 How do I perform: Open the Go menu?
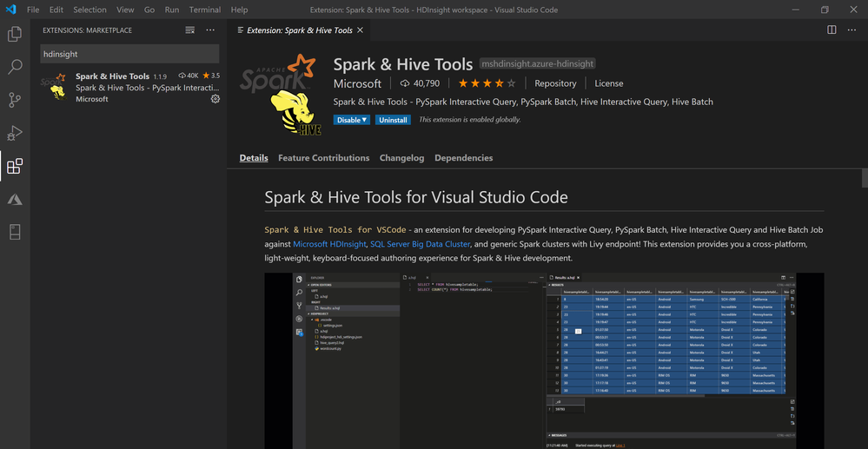click(x=149, y=10)
